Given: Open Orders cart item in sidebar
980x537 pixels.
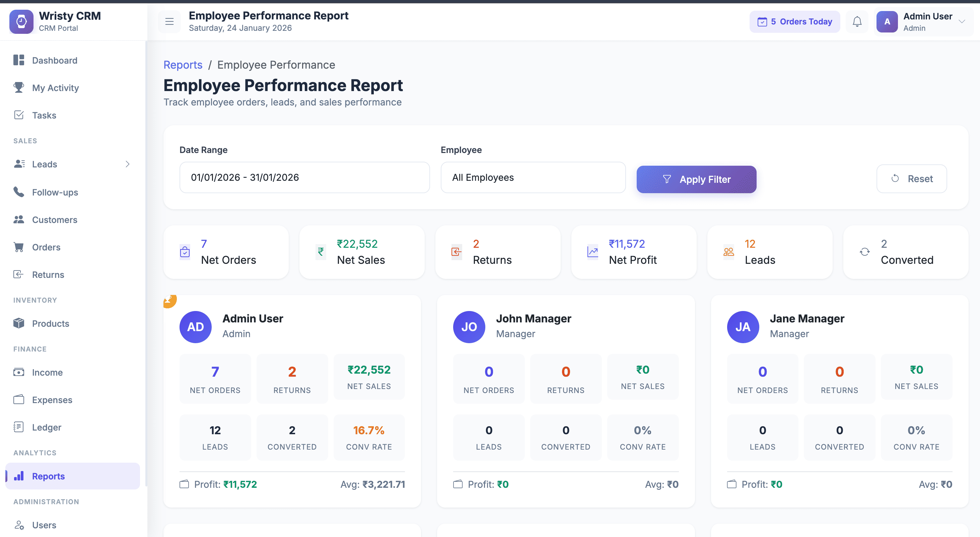Looking at the screenshot, I should [46, 247].
